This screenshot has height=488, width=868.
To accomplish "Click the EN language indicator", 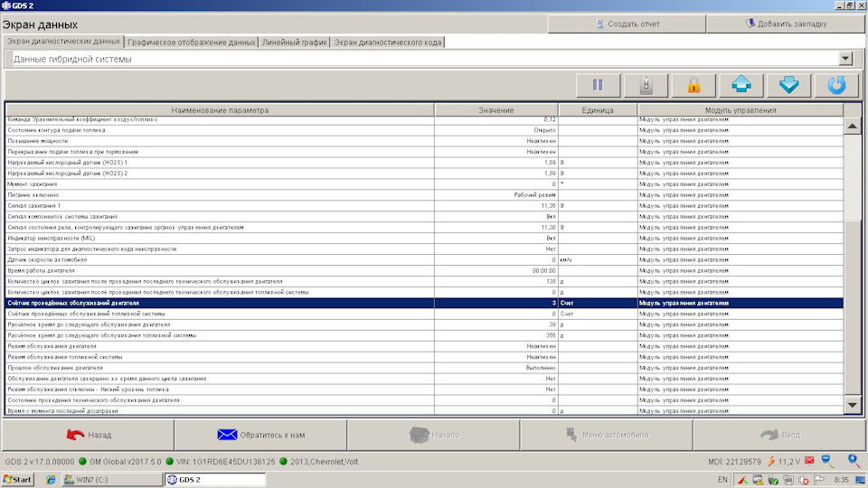I will tap(722, 480).
